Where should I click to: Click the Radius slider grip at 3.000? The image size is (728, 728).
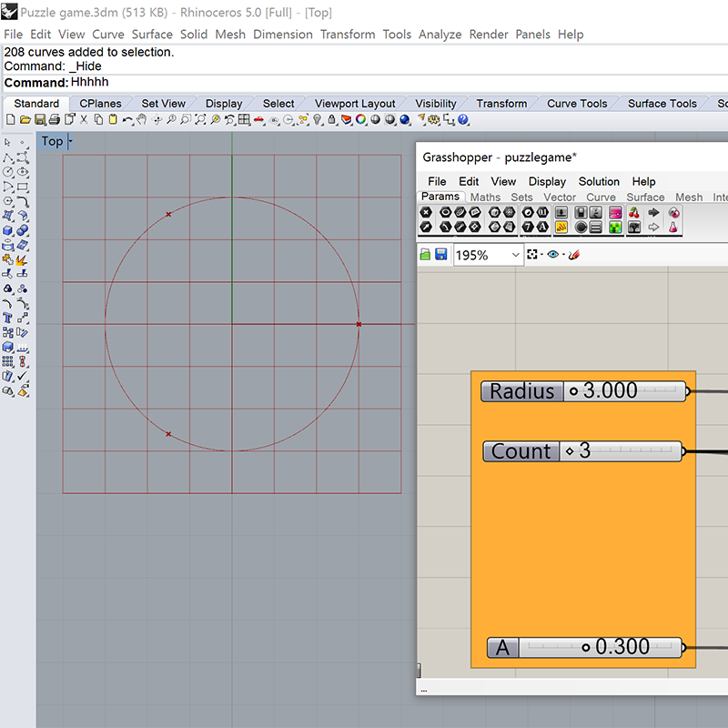573,391
